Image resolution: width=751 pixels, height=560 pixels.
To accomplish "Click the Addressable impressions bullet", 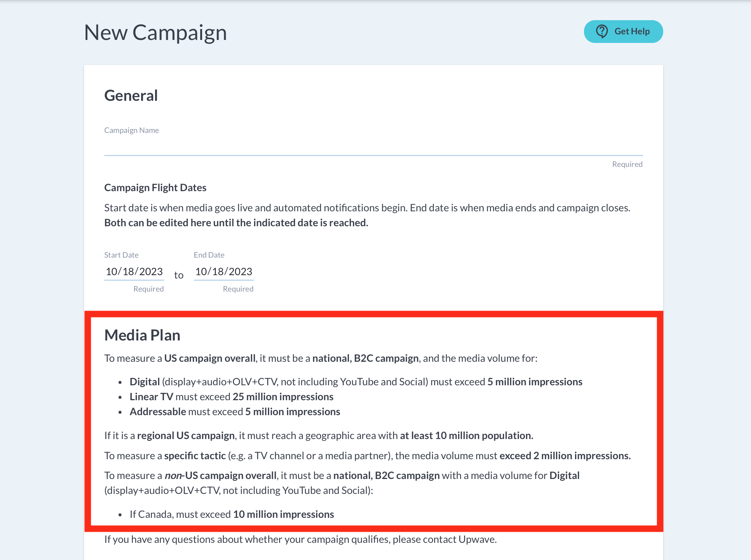I will 235,411.
